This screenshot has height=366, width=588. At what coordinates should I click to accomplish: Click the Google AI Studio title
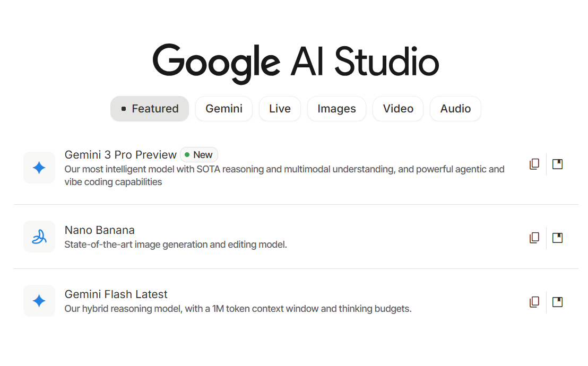(296, 61)
